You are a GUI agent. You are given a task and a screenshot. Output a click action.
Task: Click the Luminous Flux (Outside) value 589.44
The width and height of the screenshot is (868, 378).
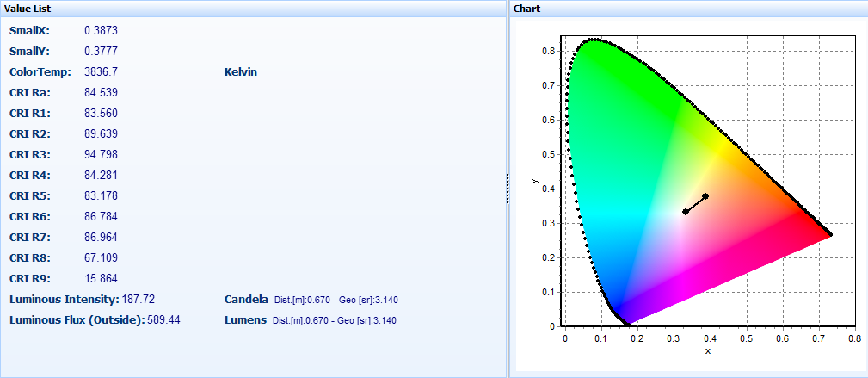[163, 319]
